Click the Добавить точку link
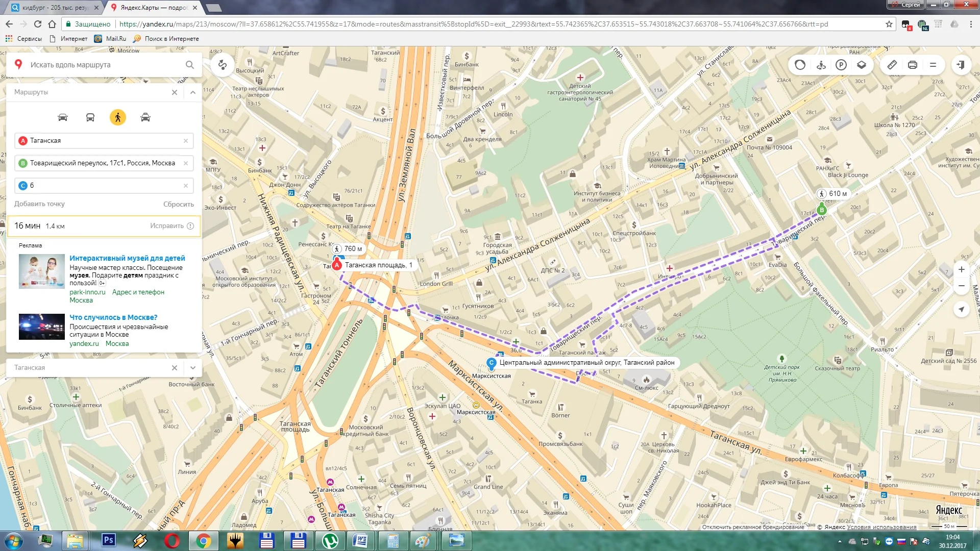 click(39, 204)
